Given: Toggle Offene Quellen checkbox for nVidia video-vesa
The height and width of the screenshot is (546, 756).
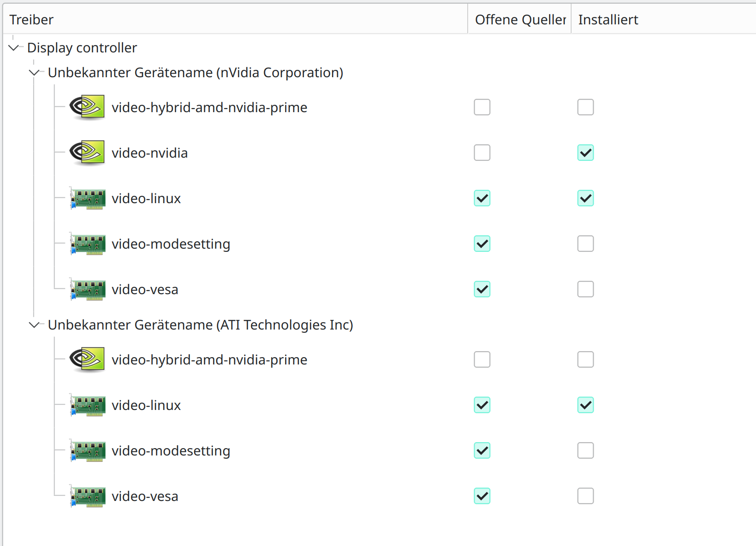Looking at the screenshot, I should (482, 289).
